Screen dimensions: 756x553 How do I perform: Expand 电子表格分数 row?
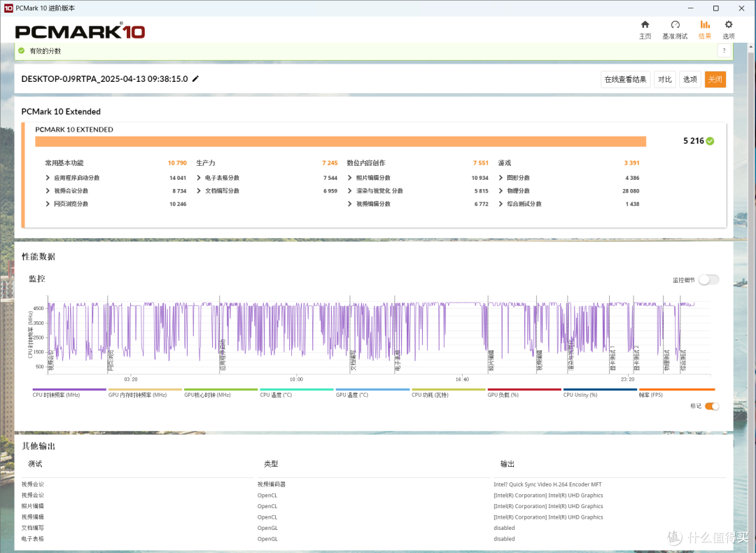click(x=199, y=177)
